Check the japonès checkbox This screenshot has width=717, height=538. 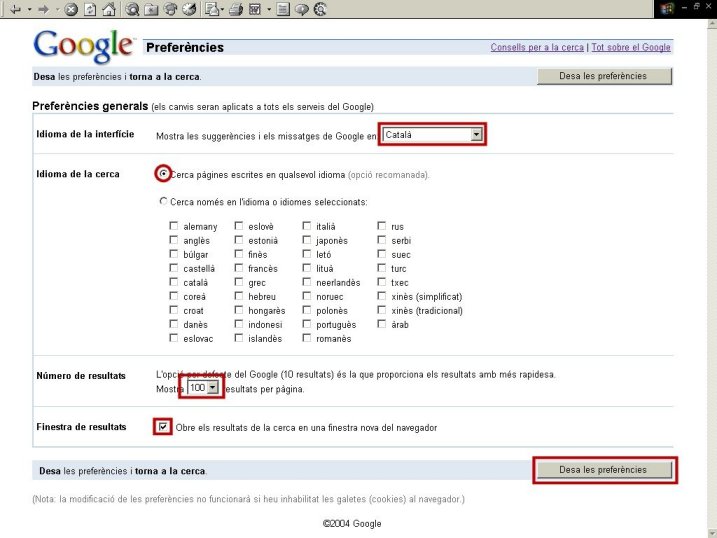coord(307,240)
